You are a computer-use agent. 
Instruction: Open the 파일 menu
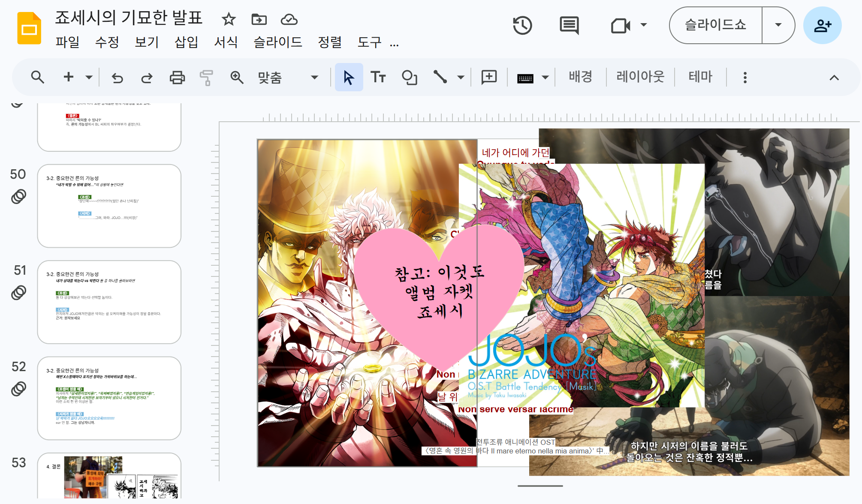(x=67, y=42)
